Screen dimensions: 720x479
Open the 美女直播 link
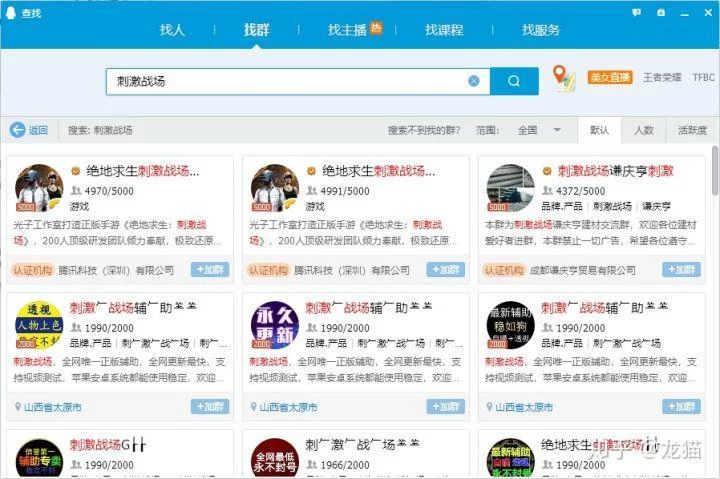[x=609, y=77]
